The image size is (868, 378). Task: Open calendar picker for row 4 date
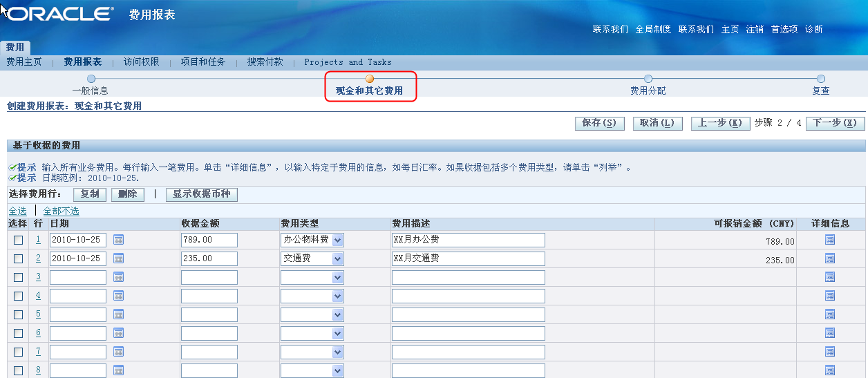coord(118,296)
